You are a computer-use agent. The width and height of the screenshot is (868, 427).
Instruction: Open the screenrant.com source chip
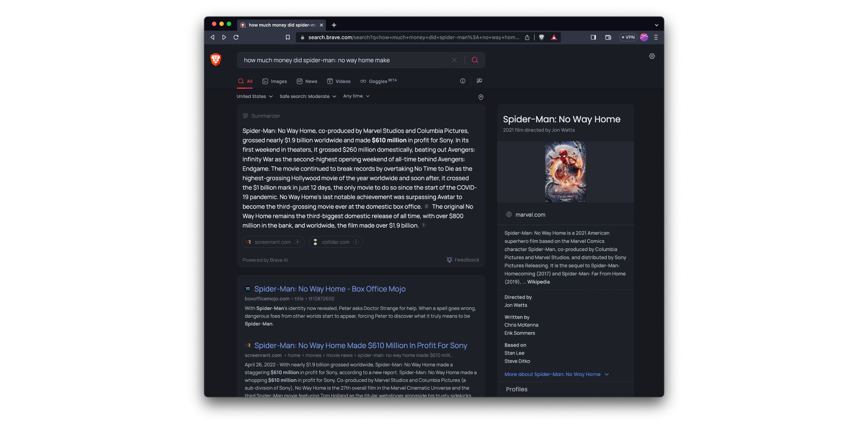click(x=273, y=242)
